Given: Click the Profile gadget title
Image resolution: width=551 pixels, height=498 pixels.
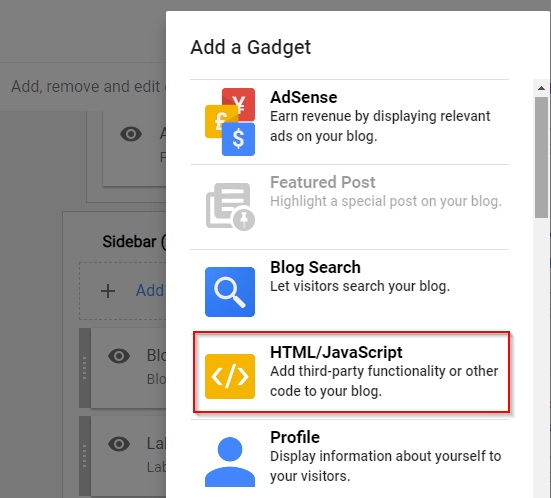Looking at the screenshot, I should pyautogui.click(x=295, y=438).
